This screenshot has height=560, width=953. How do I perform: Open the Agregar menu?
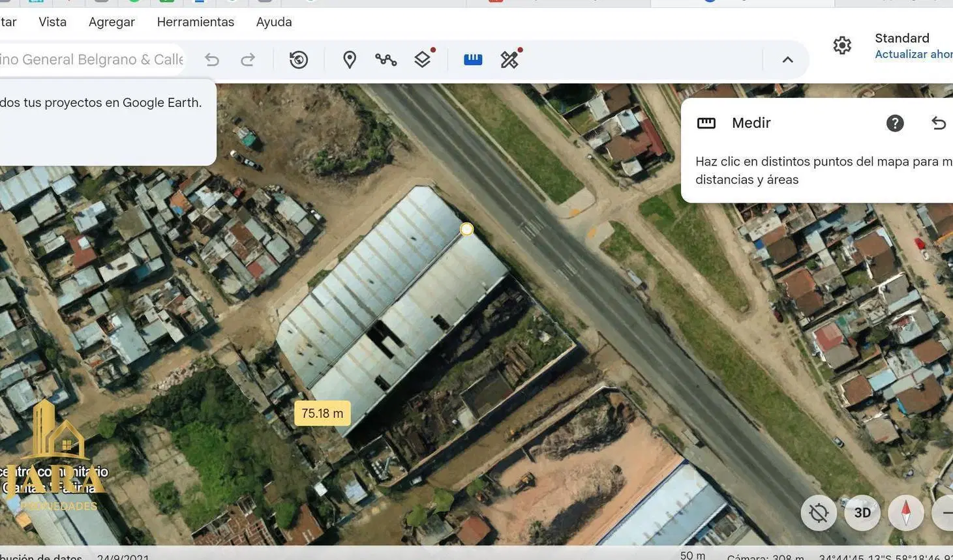tap(112, 22)
